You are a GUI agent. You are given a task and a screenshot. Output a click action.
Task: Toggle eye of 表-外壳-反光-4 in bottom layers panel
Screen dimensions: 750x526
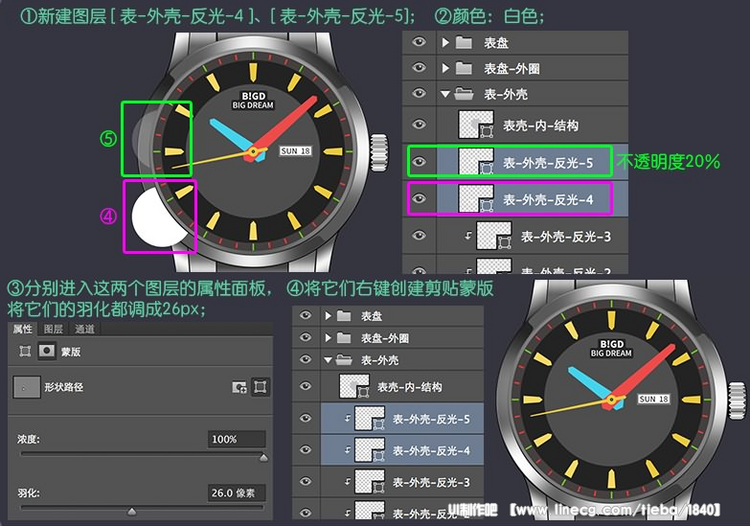click(x=305, y=449)
